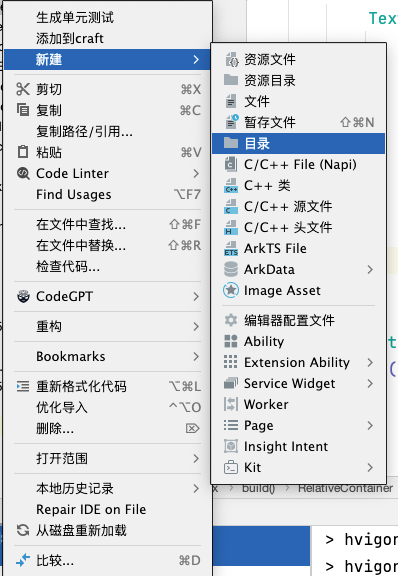Open the Bookmarks submenu chevron
The height and width of the screenshot is (576, 398).
click(x=196, y=356)
